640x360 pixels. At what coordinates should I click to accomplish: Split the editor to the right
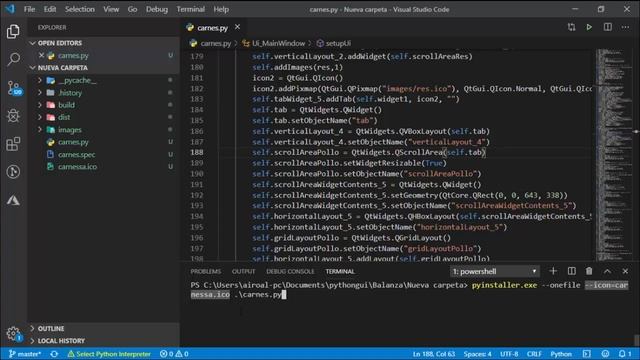[x=608, y=27]
